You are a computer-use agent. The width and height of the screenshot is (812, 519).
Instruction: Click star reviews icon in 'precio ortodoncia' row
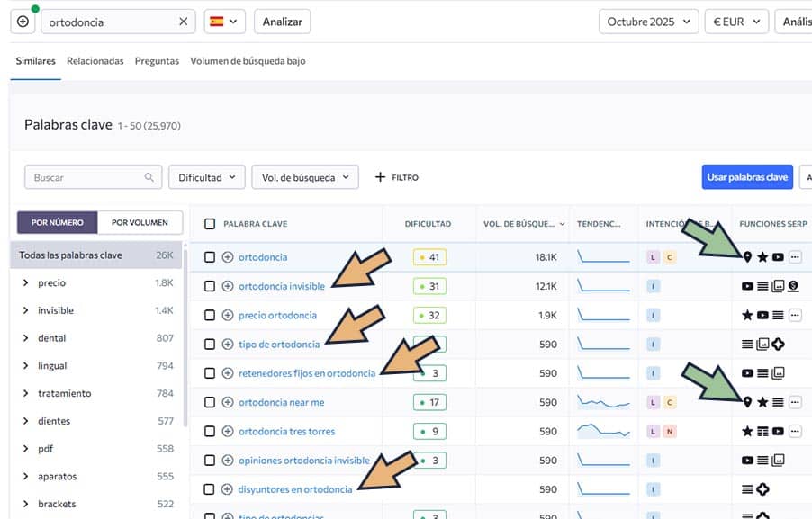pos(747,316)
